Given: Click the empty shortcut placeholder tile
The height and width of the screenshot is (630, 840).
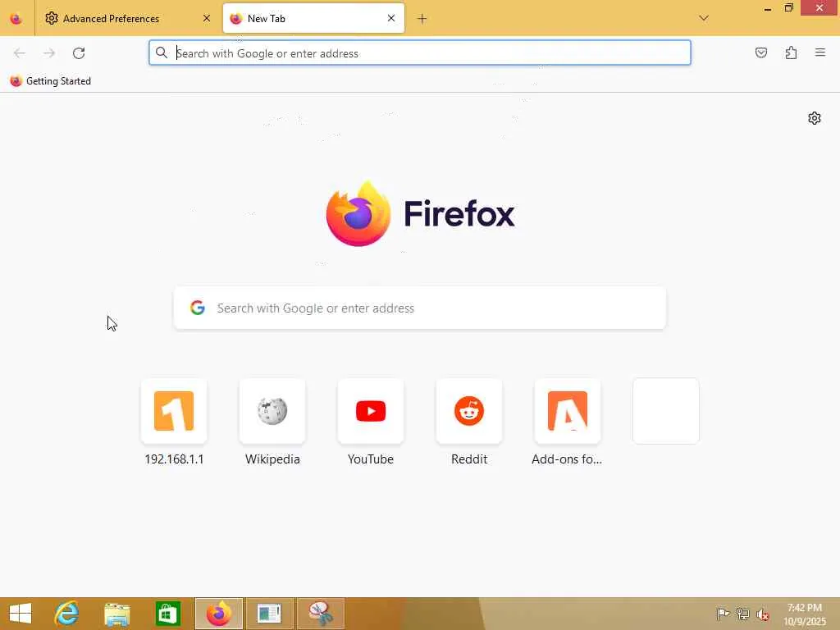Looking at the screenshot, I should [x=666, y=411].
